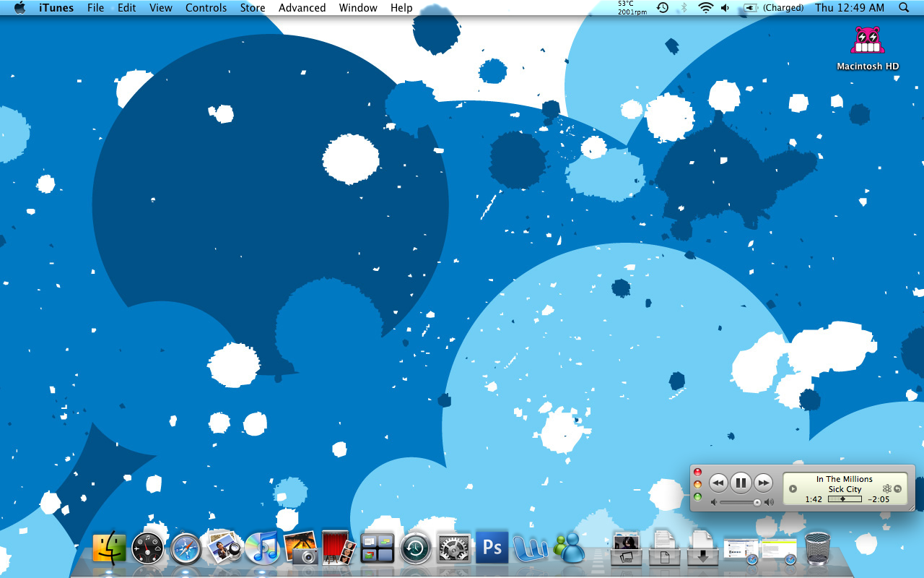
Task: Pause the song in iTunes mini player
Action: click(741, 483)
